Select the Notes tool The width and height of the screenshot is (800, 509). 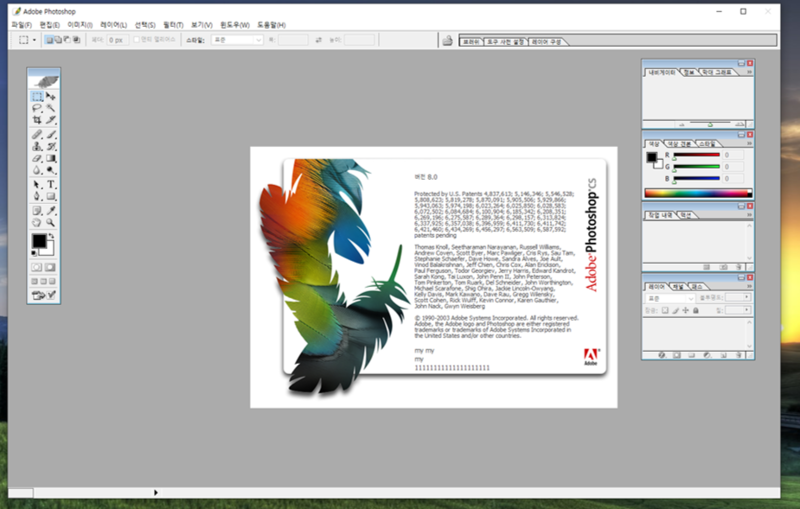coord(37,211)
